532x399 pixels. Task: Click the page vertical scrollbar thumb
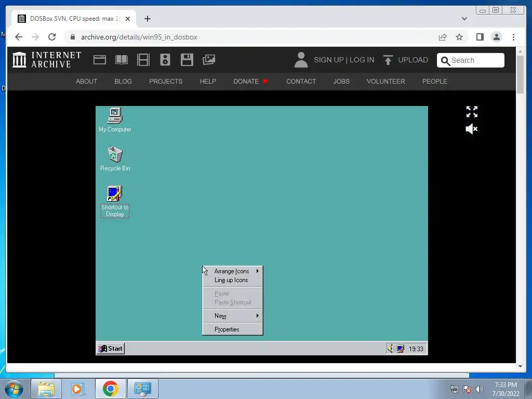point(520,74)
